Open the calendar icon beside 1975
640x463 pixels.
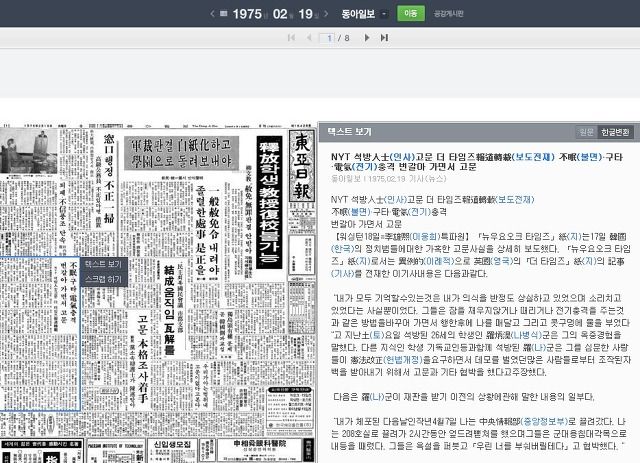pos(223,13)
